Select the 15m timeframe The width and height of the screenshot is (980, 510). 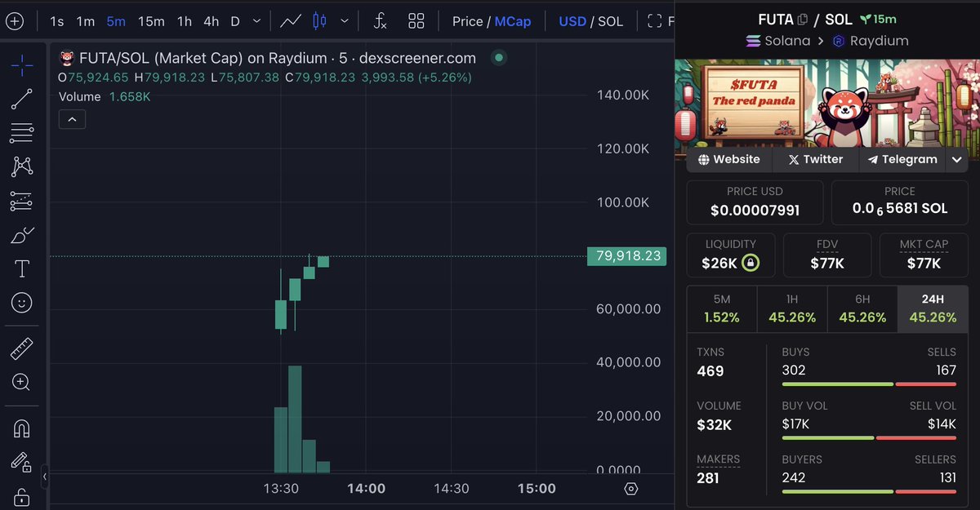tap(151, 21)
